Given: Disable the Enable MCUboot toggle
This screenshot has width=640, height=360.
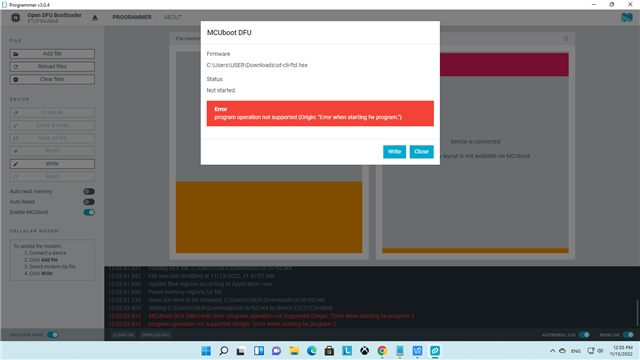Looking at the screenshot, I should 89,212.
